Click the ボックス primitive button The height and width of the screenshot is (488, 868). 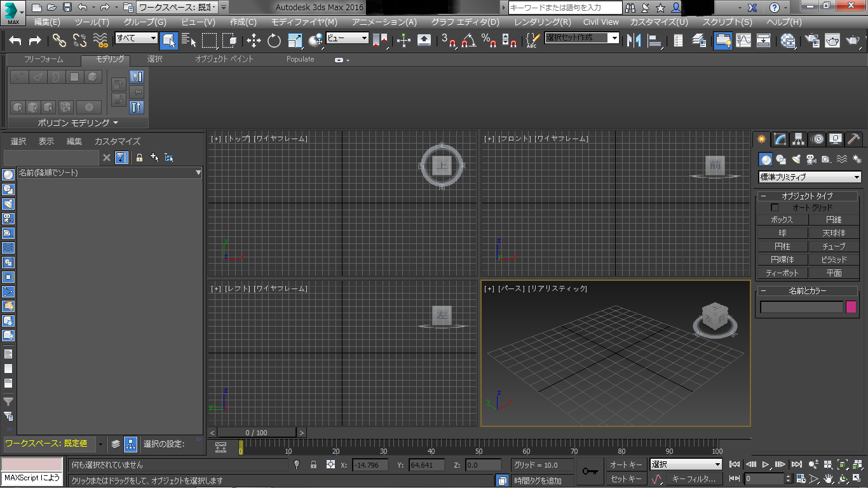pyautogui.click(x=782, y=220)
